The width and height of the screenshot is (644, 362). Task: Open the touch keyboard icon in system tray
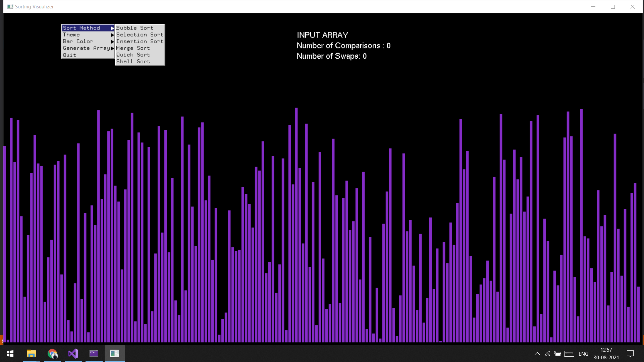[569, 354]
